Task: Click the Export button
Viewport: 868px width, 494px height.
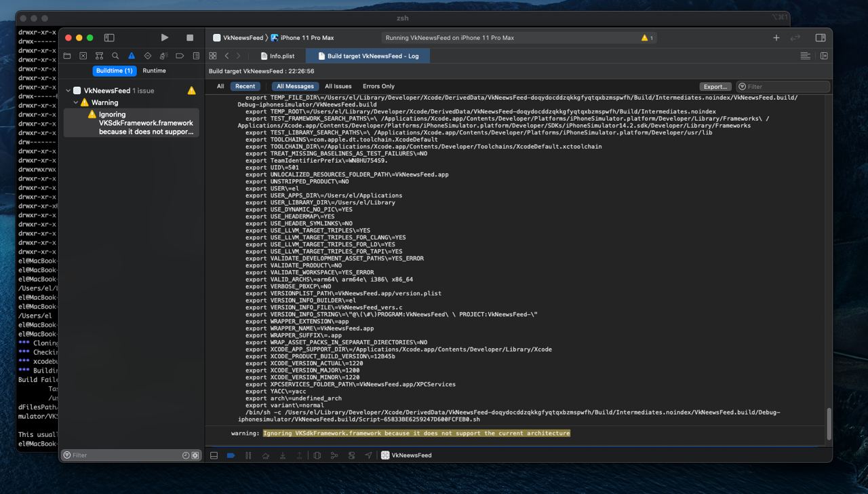Action: (715, 86)
